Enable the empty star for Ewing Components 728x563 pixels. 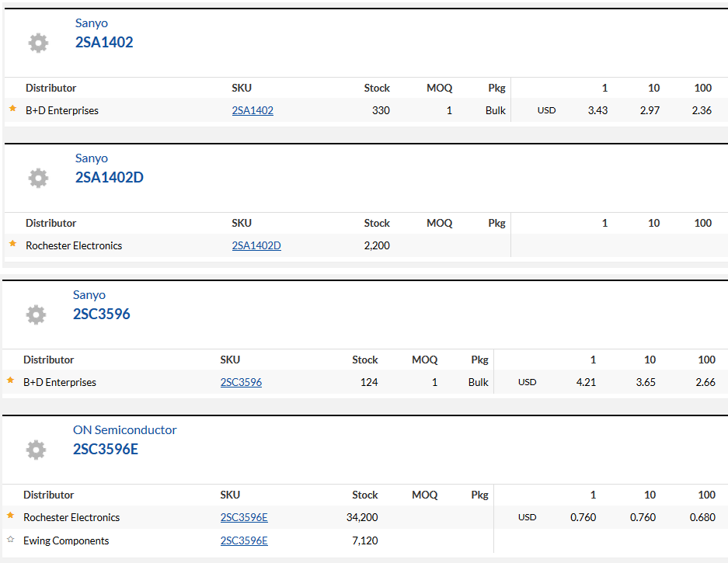coord(10,540)
